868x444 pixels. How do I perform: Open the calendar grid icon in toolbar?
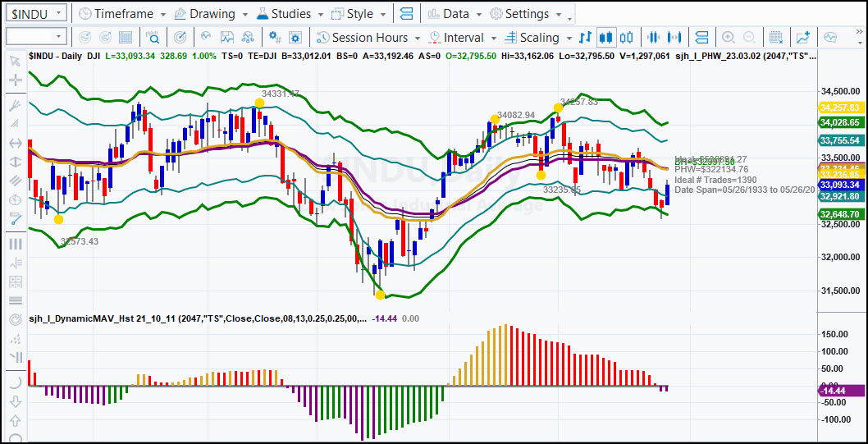click(x=126, y=38)
